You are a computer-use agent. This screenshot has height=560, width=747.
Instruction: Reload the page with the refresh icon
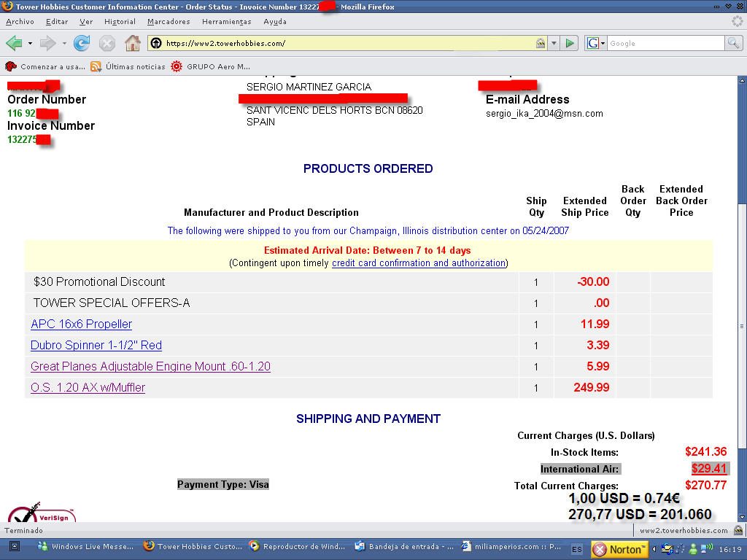click(x=82, y=44)
